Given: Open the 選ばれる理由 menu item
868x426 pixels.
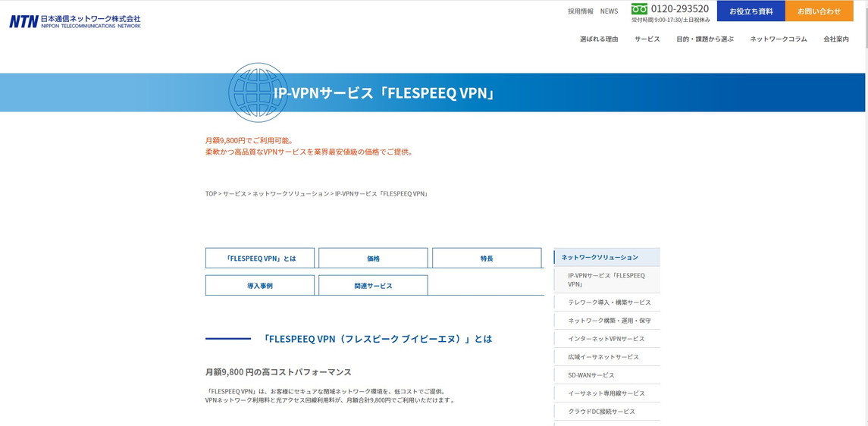Looking at the screenshot, I should point(599,39).
